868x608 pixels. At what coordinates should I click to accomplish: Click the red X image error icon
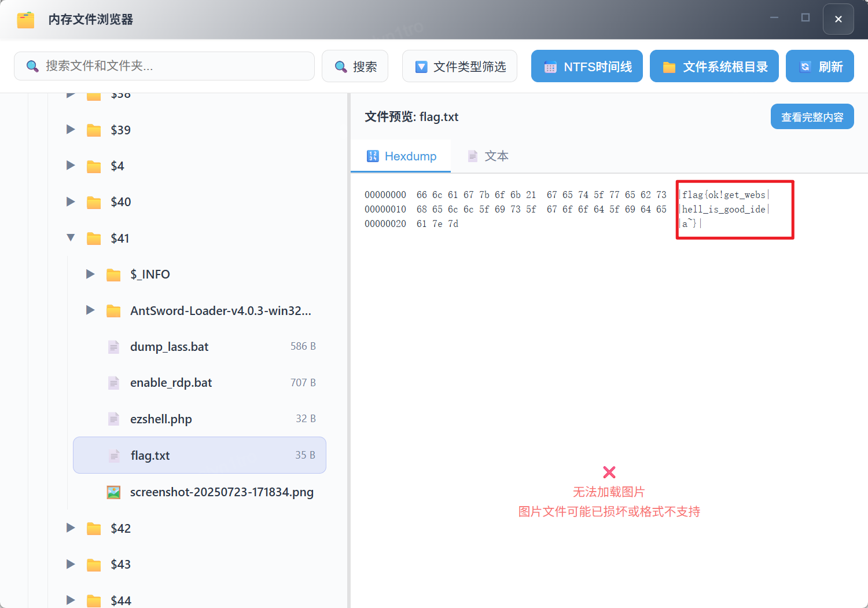click(609, 472)
